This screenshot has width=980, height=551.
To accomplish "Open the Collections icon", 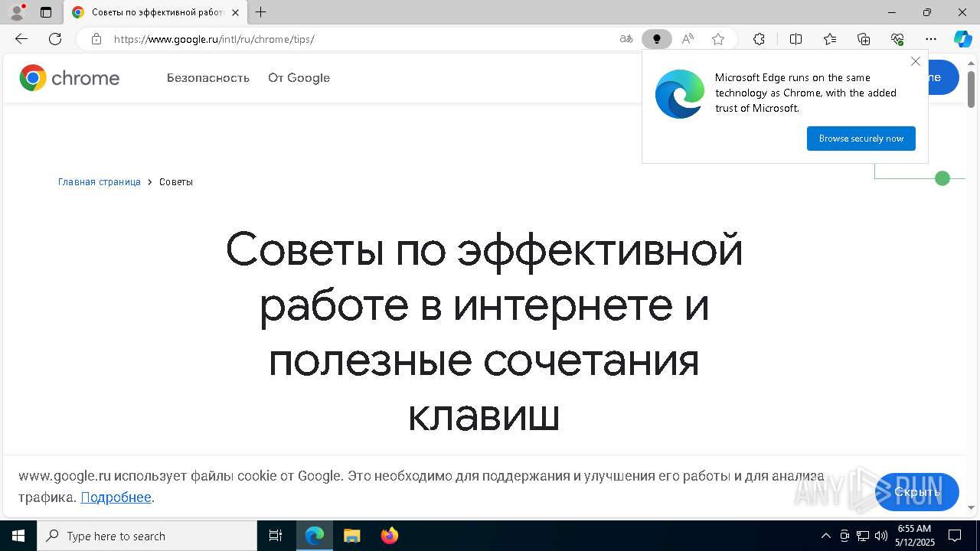I will (x=864, y=39).
